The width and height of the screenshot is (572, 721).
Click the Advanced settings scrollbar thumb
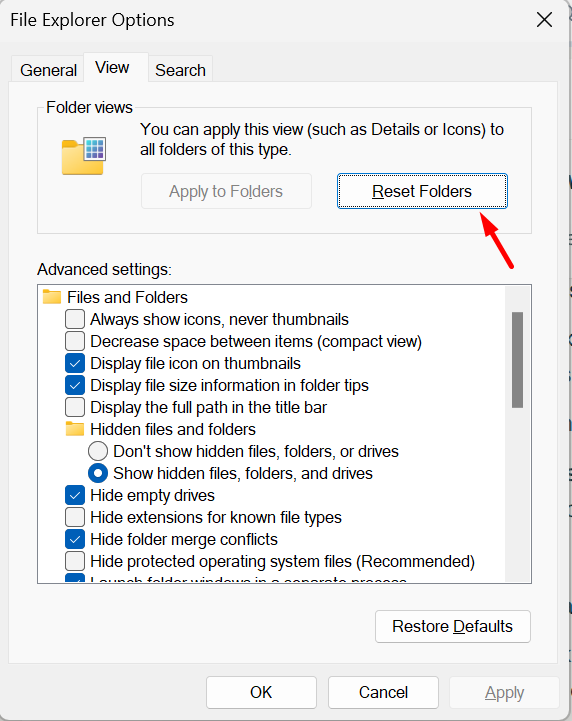(517, 360)
